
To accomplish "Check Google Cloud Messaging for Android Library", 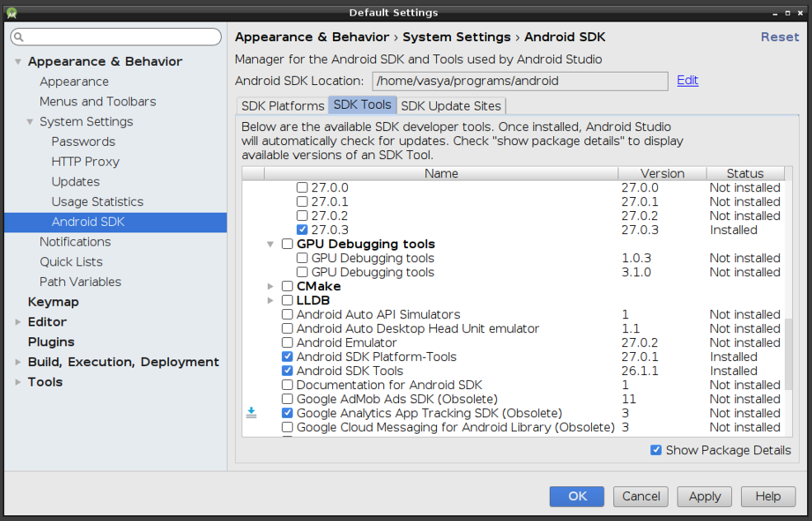I will click(x=288, y=427).
